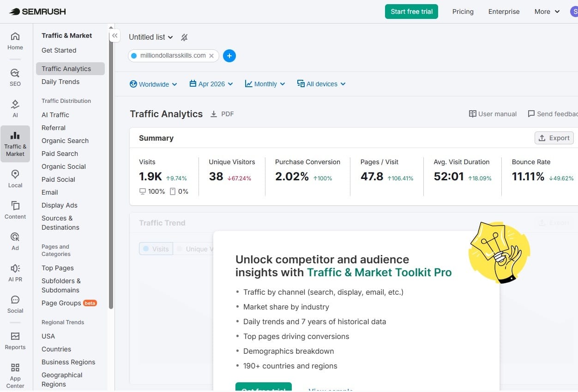Open the SEO toolkit icon
578x392 pixels.
click(x=15, y=77)
